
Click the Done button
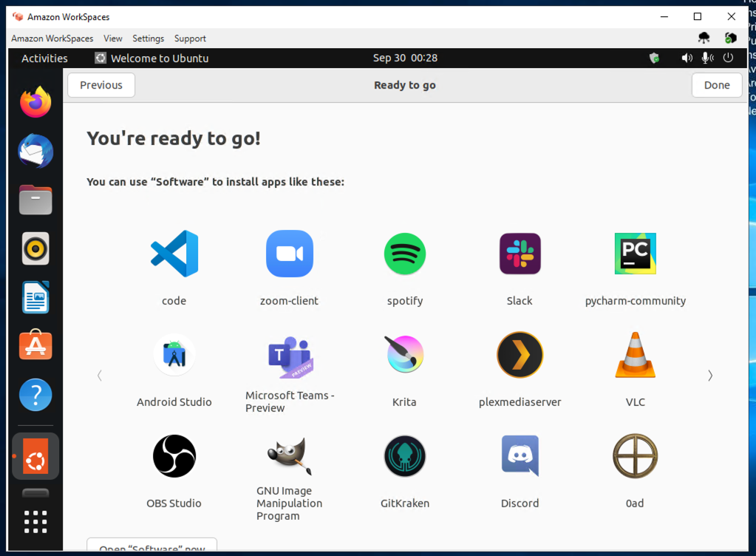coord(715,84)
